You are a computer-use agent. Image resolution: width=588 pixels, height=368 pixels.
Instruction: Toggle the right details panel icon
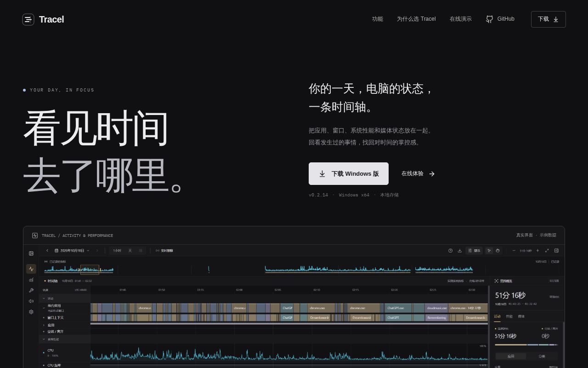click(x=556, y=251)
